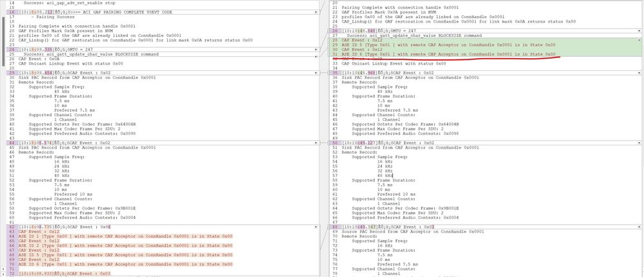This screenshot has width=644, height=277.
Task: Click left line 66 ASE ID 2 Type 0x00
Action: tap(125, 246)
